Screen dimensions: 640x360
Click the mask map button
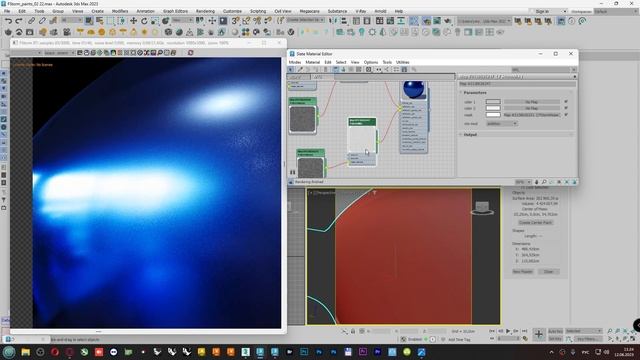tap(531, 115)
